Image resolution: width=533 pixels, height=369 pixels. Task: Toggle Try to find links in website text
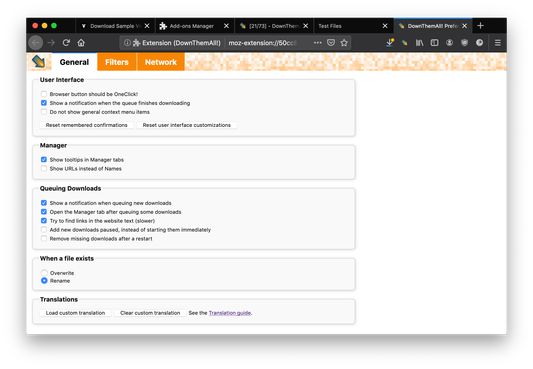click(x=44, y=221)
